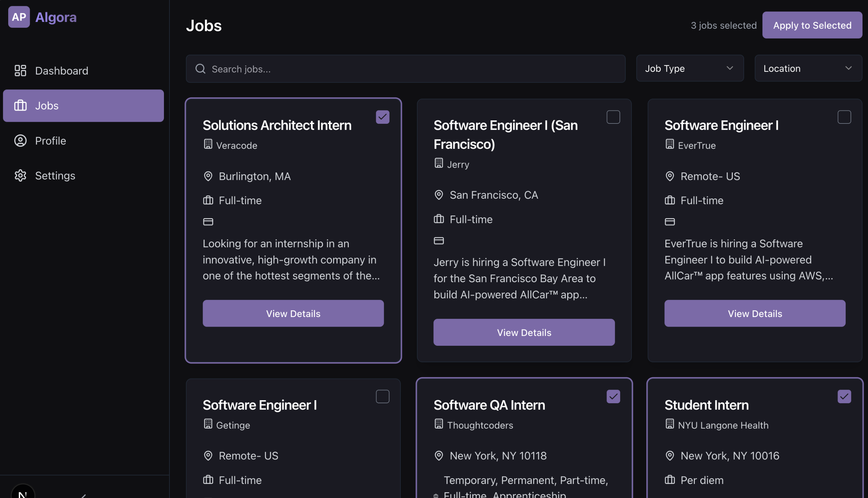
Task: View Details for the EverTrue job
Action: coord(755,313)
